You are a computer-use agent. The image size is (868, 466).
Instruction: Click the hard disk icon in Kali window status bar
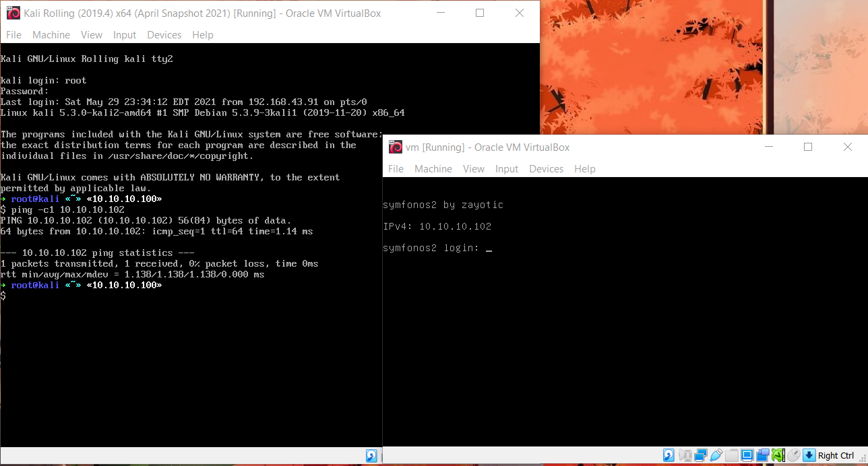(371, 456)
